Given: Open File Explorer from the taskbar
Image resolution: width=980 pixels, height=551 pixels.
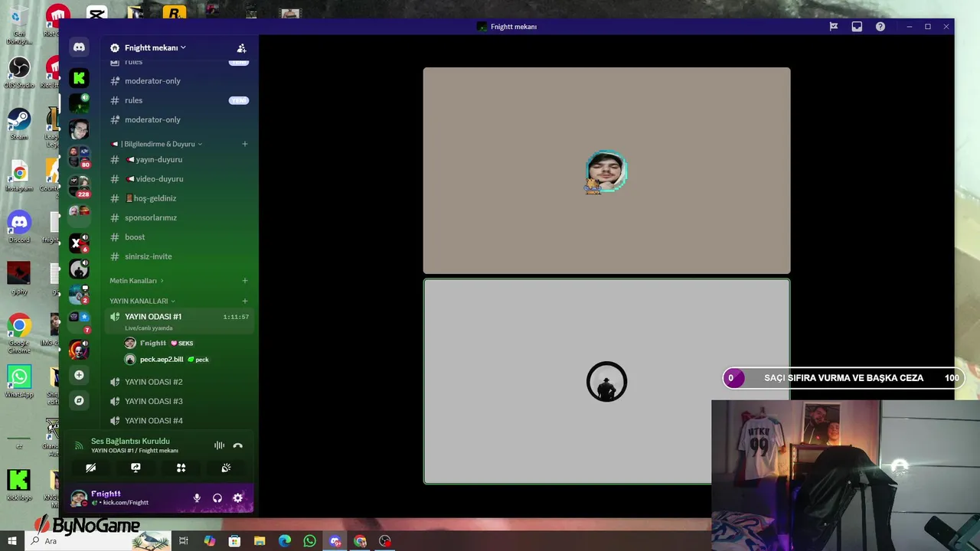Looking at the screenshot, I should point(260,541).
